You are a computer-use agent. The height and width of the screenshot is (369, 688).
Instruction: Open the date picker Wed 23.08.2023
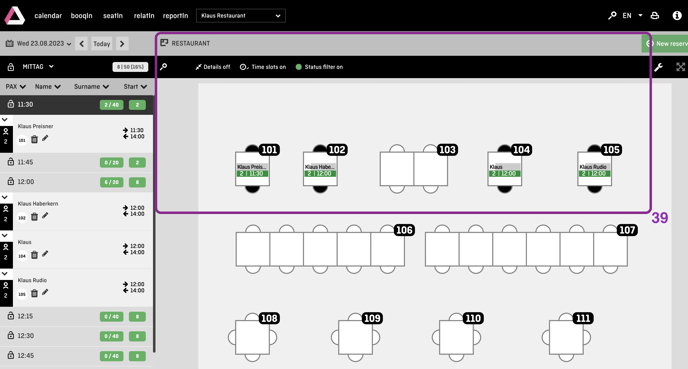[x=38, y=43]
